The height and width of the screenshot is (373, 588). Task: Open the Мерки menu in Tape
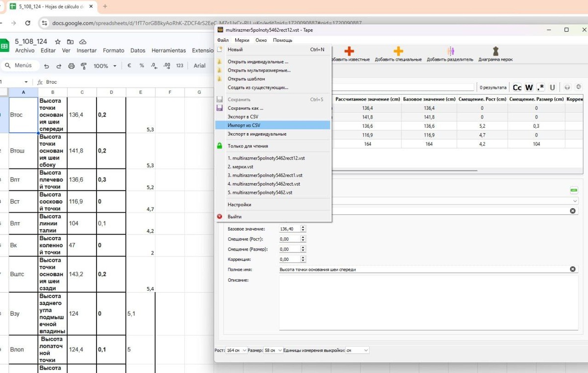[x=242, y=40]
